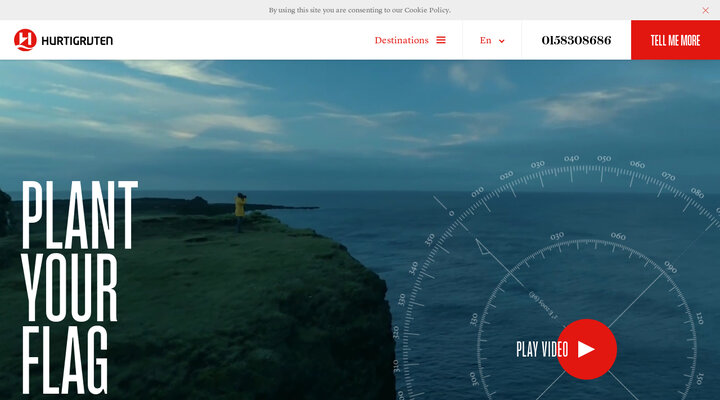
Task: Open the Destinations menu
Action: click(410, 40)
